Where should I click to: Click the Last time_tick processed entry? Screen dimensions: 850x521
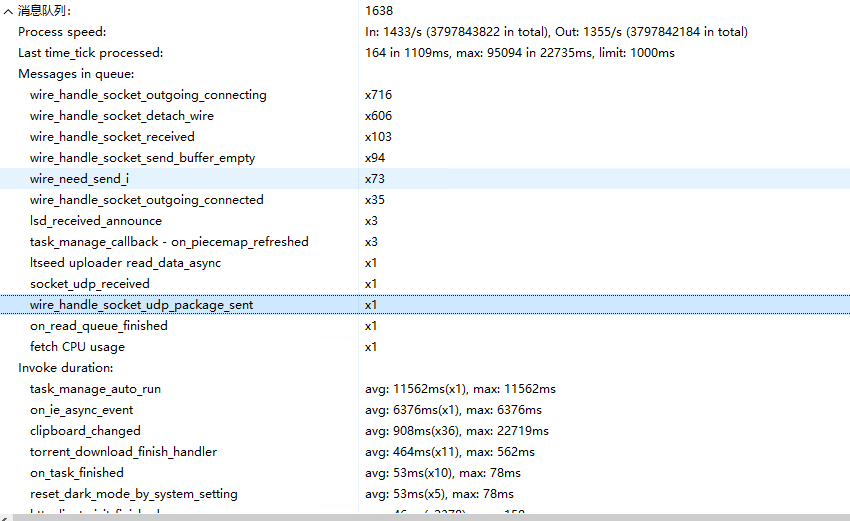pyautogui.click(x=90, y=53)
